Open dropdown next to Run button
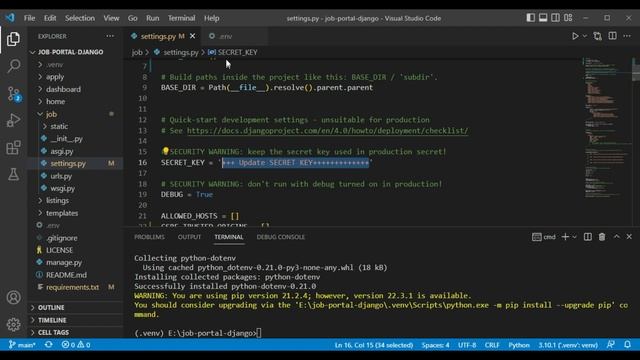The height and width of the screenshot is (360, 640). pos(584,36)
